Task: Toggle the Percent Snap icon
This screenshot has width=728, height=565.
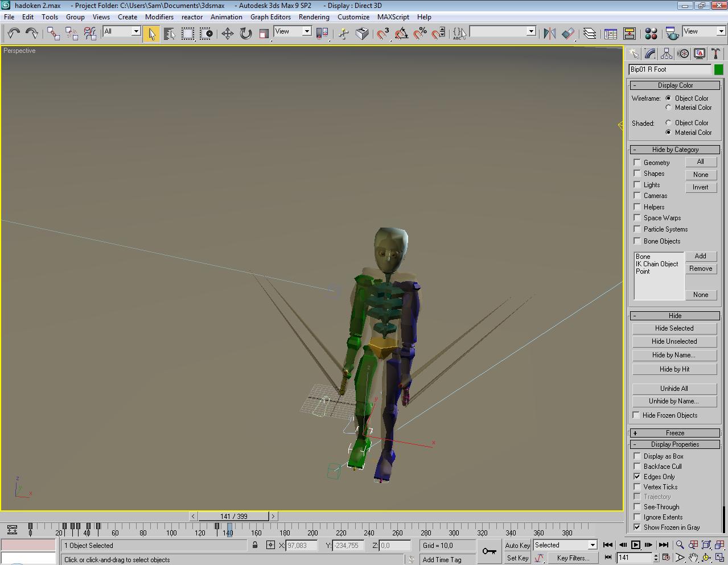Action: (x=420, y=34)
